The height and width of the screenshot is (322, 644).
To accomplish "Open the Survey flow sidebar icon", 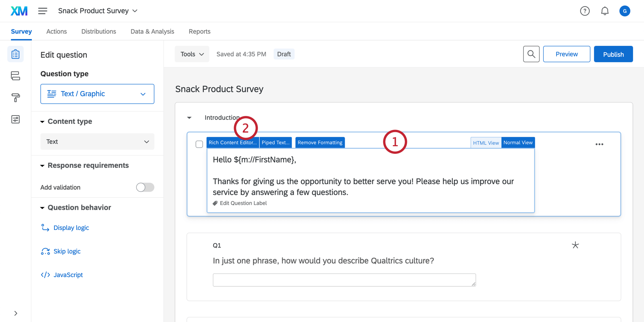I will (16, 76).
